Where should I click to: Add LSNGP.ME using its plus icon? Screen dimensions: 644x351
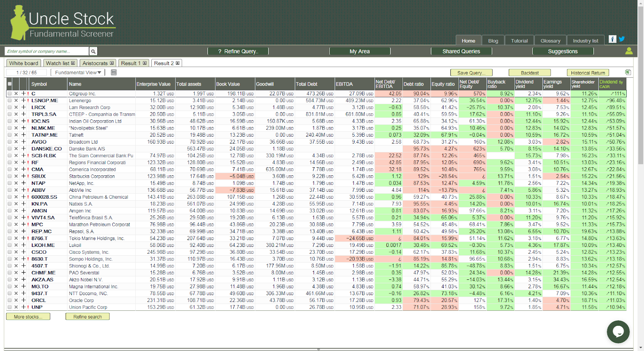23,101
